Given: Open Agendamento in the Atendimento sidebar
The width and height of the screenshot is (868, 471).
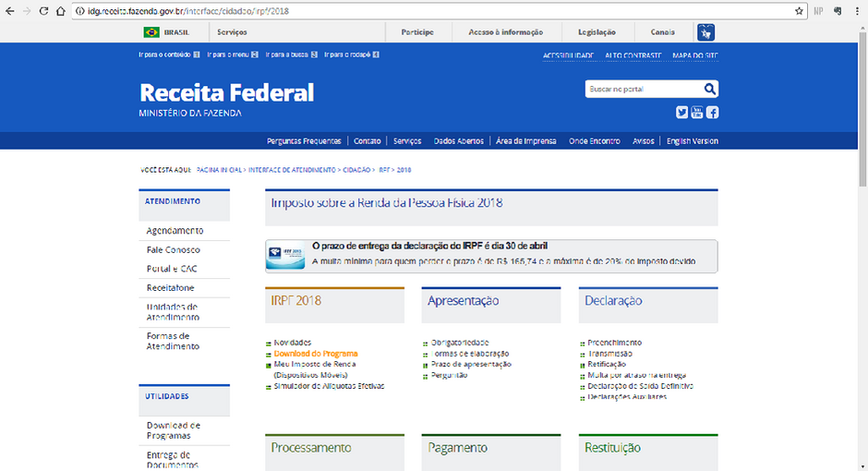Looking at the screenshot, I should (175, 231).
